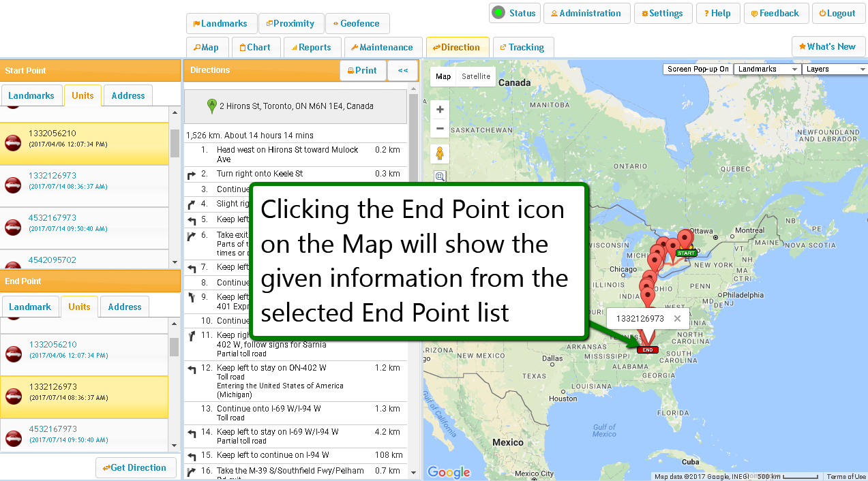
Task: Open the Layers dropdown on map
Action: 834,69
